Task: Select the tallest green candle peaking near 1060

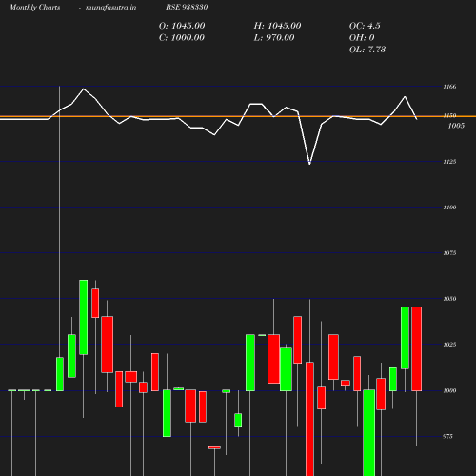Action: tap(84, 317)
